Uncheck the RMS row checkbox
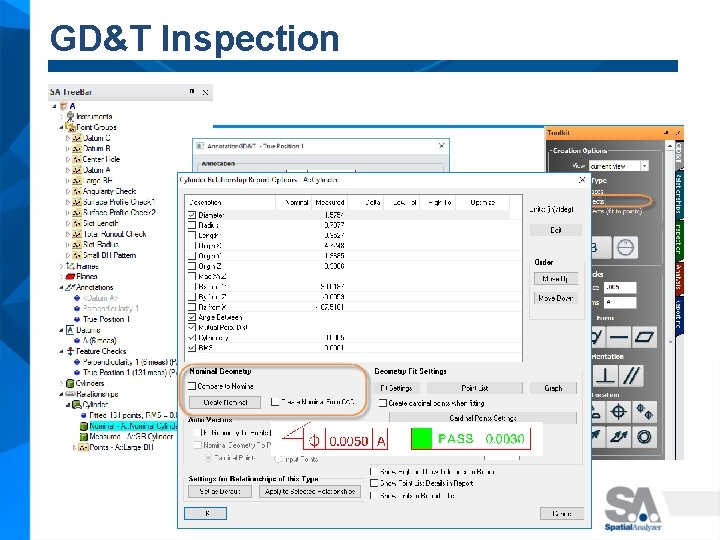This screenshot has height=540, width=720. click(192, 348)
